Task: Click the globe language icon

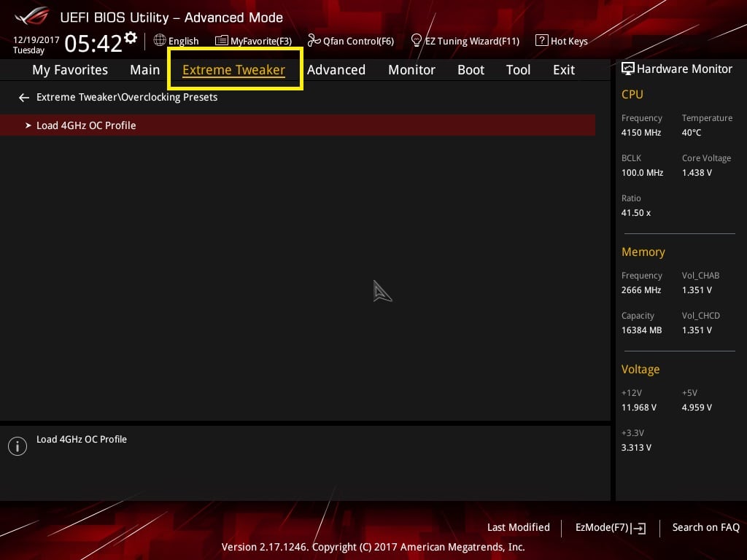Action: (x=160, y=40)
